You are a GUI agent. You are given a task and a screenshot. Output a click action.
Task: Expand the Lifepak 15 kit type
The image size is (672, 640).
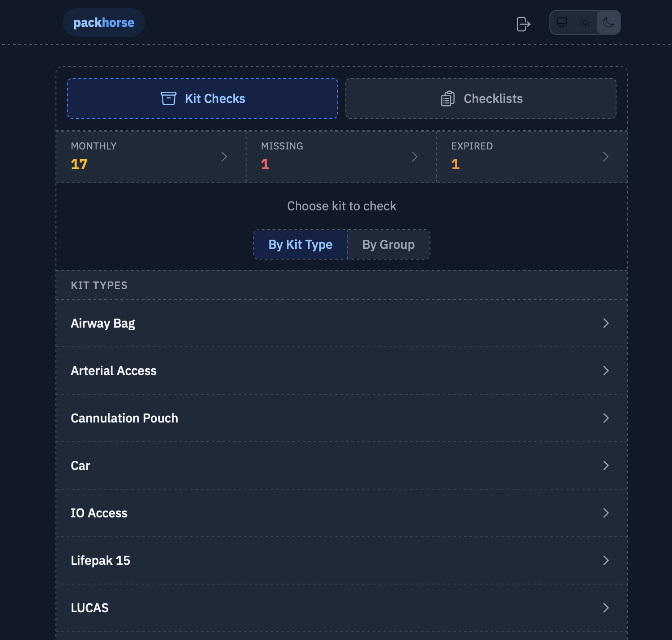coord(606,560)
